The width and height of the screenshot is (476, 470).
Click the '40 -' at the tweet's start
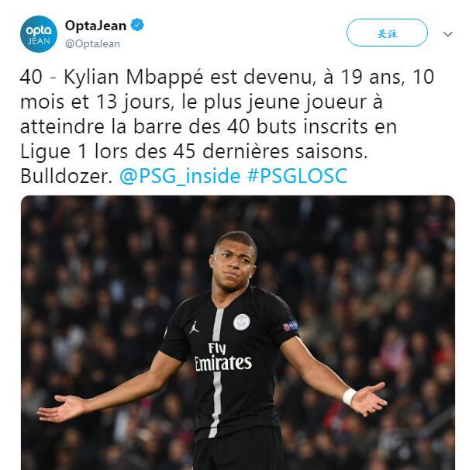coord(38,77)
